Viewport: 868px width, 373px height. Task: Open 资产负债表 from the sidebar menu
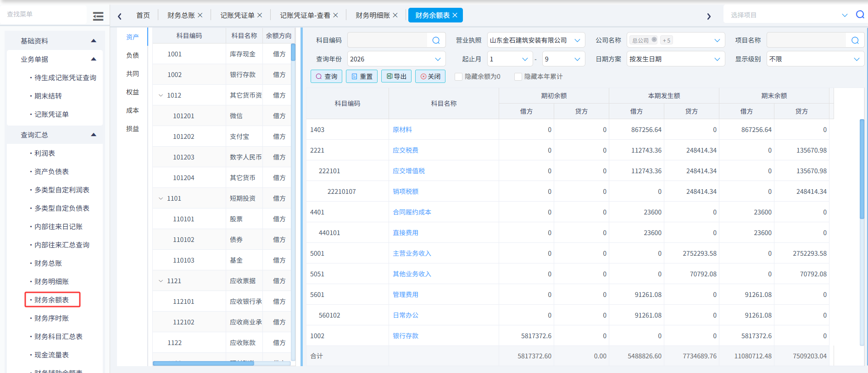coord(51,171)
